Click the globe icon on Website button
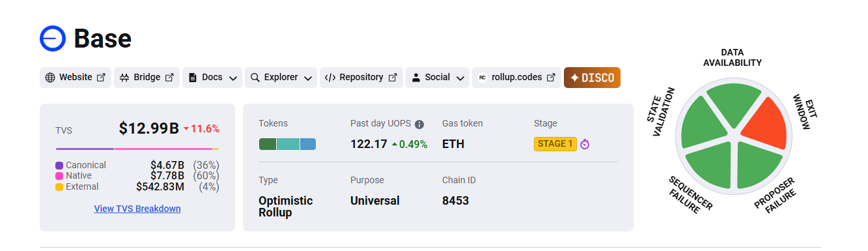The width and height of the screenshot is (868, 251). [50, 78]
